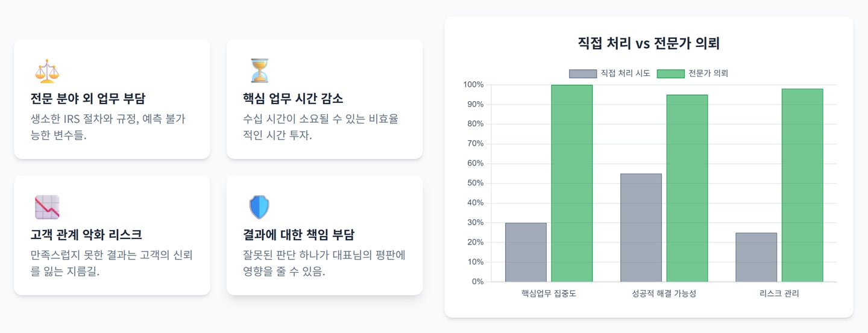This screenshot has height=333, width=868.
Task: Click the 핵심 업무 시간 감소 heading
Action: tap(293, 99)
